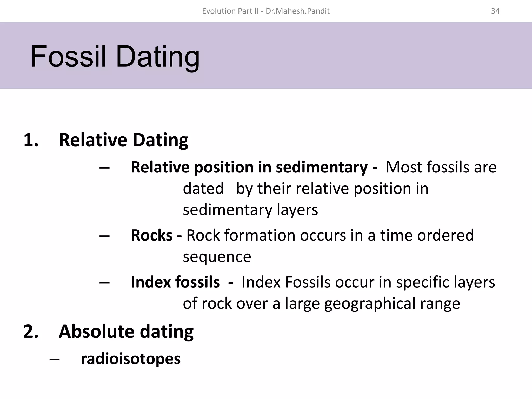Screen dimensions: 532x399
Task: Select the 'Absolute dating' heading
Action: [126, 332]
